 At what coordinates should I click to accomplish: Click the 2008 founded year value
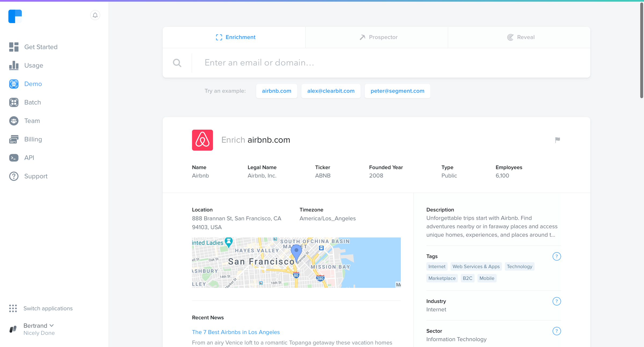tap(376, 176)
